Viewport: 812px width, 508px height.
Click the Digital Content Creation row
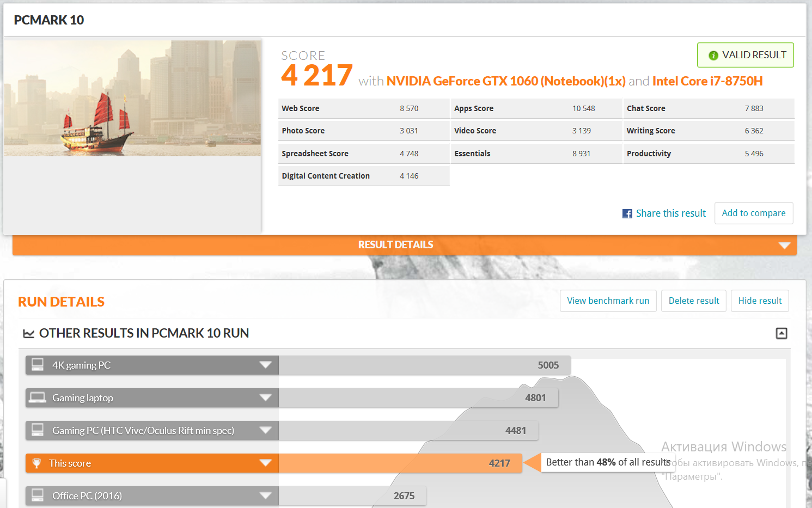tap(364, 176)
